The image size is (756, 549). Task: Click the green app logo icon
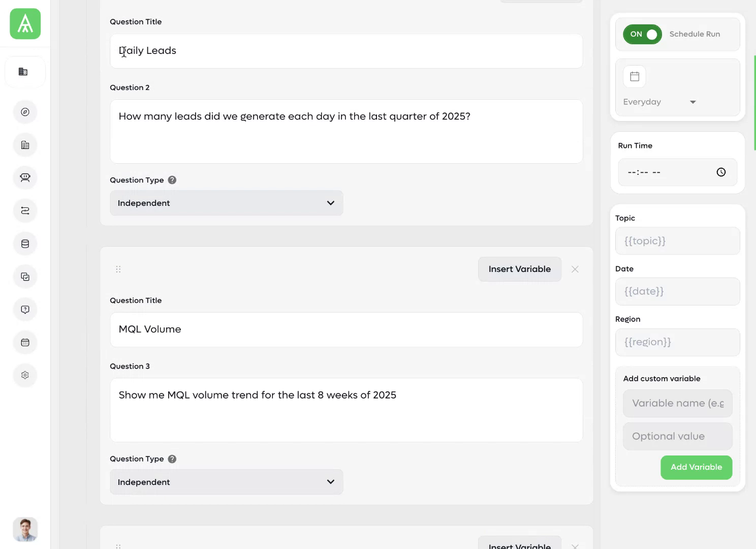click(25, 24)
